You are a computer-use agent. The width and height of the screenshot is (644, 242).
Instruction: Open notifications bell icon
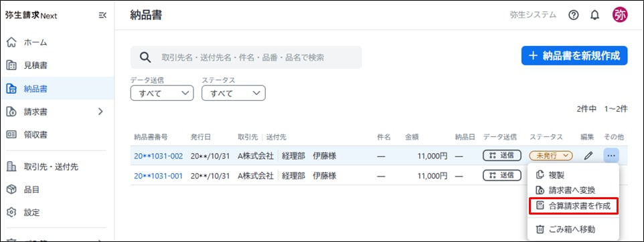[594, 15]
